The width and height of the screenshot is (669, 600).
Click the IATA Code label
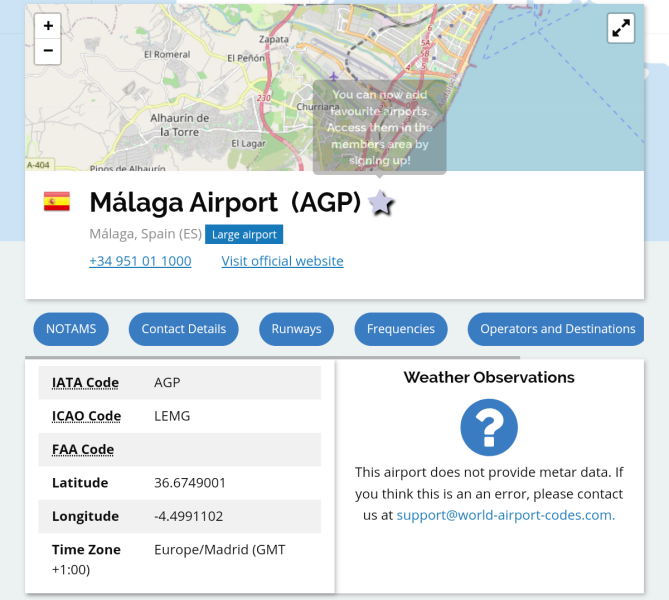[85, 383]
